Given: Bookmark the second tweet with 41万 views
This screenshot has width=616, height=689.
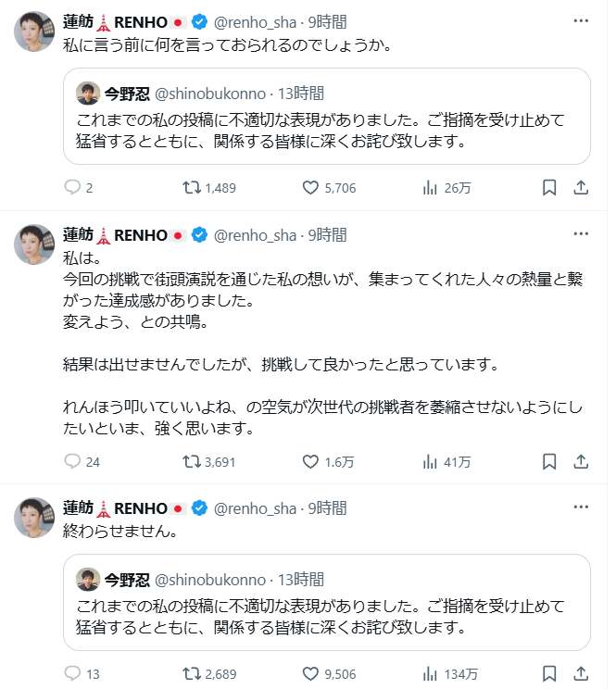Looking at the screenshot, I should pos(548,461).
